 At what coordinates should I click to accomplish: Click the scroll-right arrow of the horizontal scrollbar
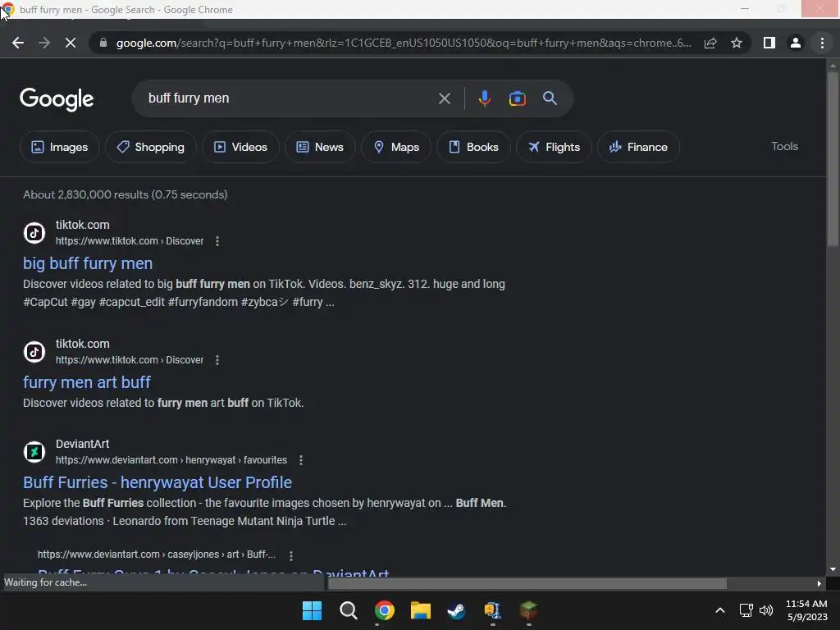click(819, 583)
